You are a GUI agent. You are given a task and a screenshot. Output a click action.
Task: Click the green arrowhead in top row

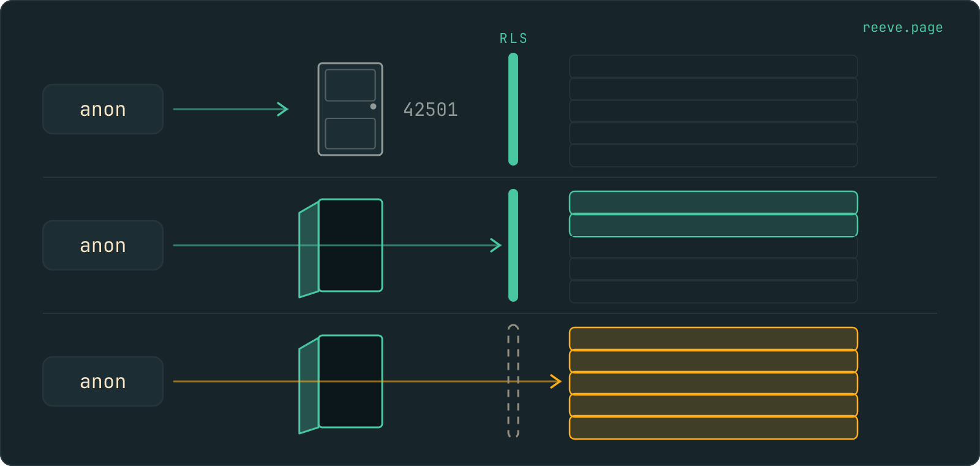[282, 109]
